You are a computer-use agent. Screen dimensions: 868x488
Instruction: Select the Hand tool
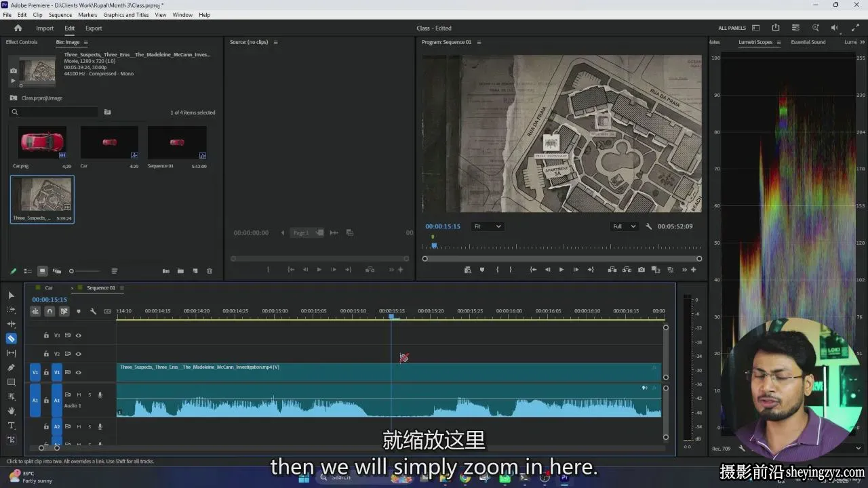tap(11, 411)
